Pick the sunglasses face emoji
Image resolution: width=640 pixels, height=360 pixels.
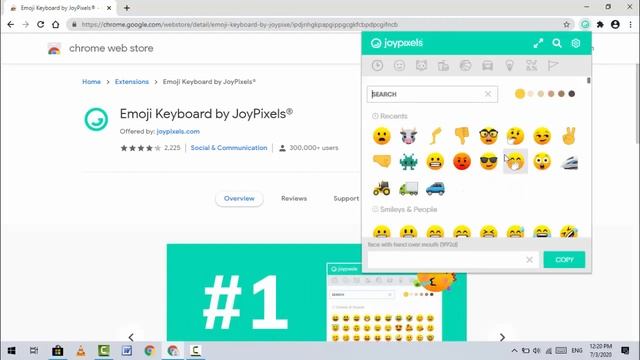pyautogui.click(x=489, y=162)
